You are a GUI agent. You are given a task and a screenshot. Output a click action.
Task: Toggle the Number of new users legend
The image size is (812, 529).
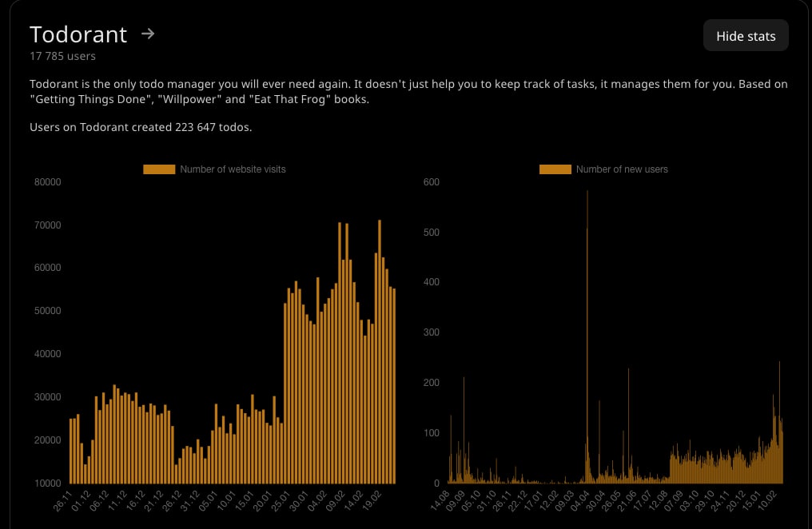(x=603, y=169)
